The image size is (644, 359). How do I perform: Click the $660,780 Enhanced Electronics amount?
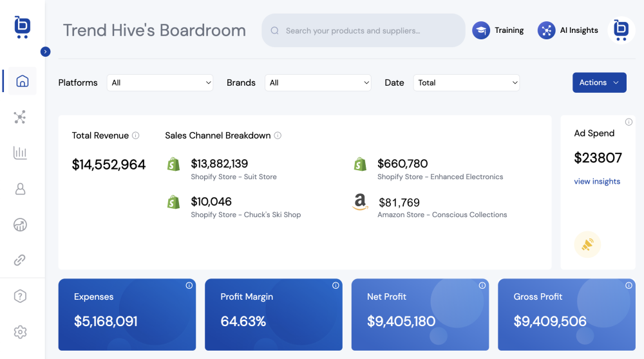pyautogui.click(x=402, y=164)
